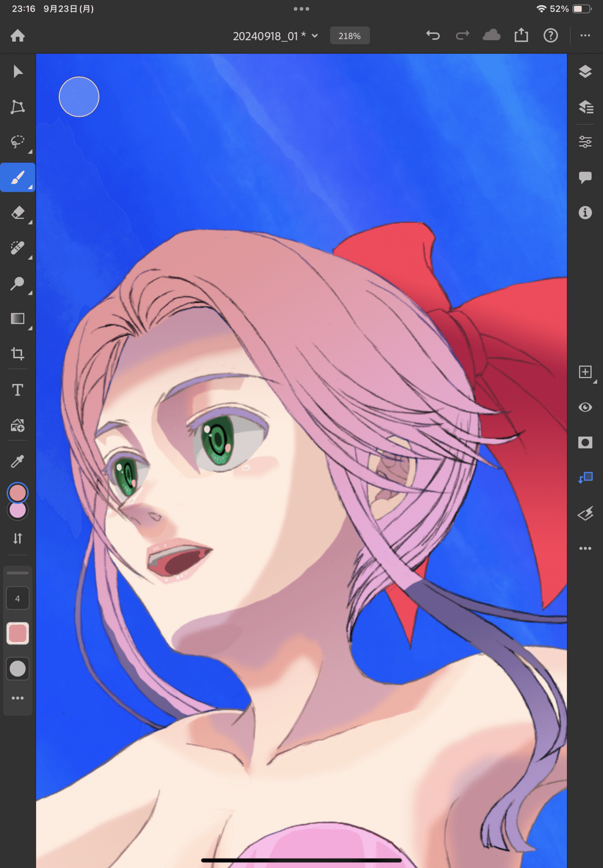The height and width of the screenshot is (868, 603).
Task: Select the Brush tool
Action: (18, 177)
